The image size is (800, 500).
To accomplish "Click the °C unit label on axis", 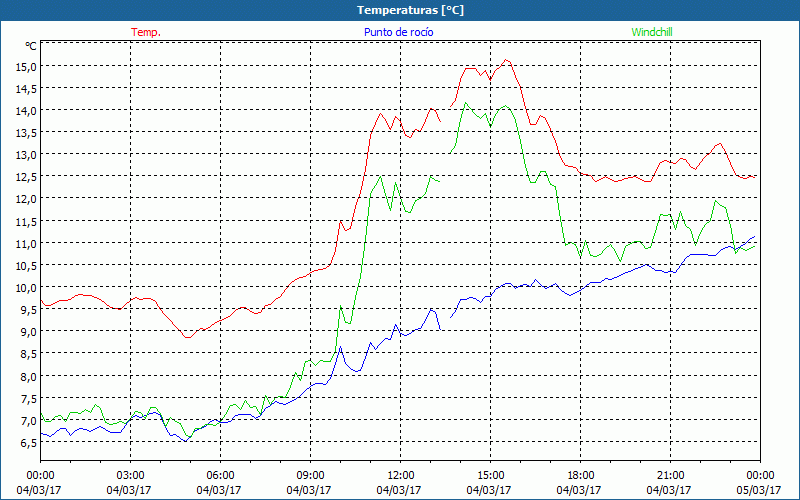I will click(31, 46).
